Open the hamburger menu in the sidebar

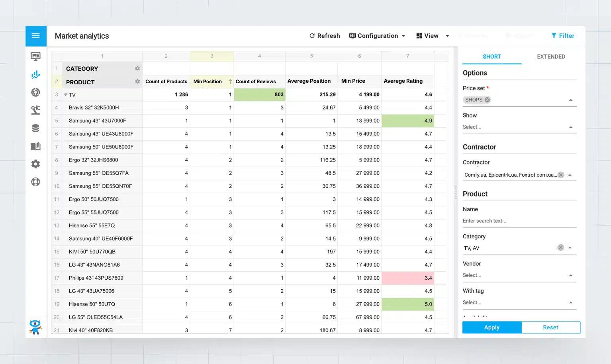(35, 36)
